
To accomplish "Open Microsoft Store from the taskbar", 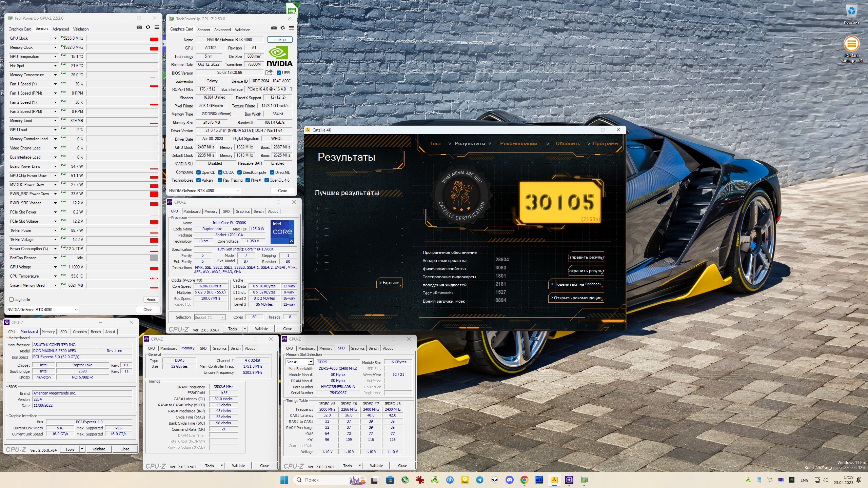I will 390,480.
